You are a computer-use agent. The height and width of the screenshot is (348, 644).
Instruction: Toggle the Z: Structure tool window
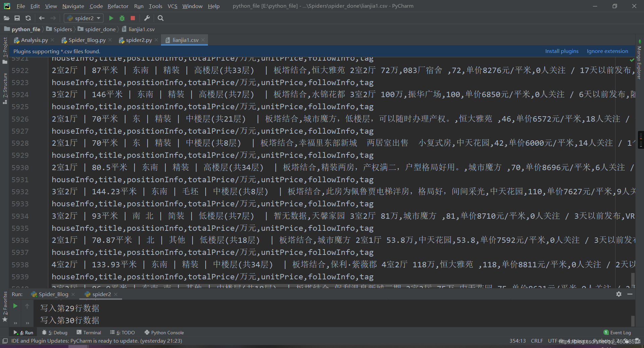pyautogui.click(x=5, y=82)
